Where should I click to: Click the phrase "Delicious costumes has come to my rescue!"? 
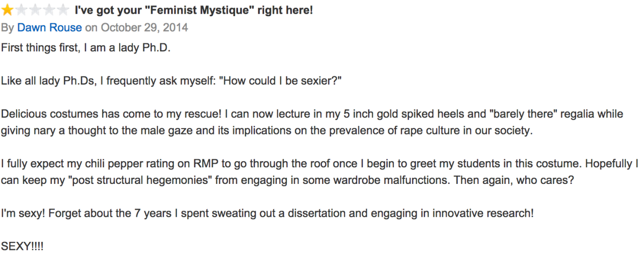pyautogui.click(x=109, y=114)
